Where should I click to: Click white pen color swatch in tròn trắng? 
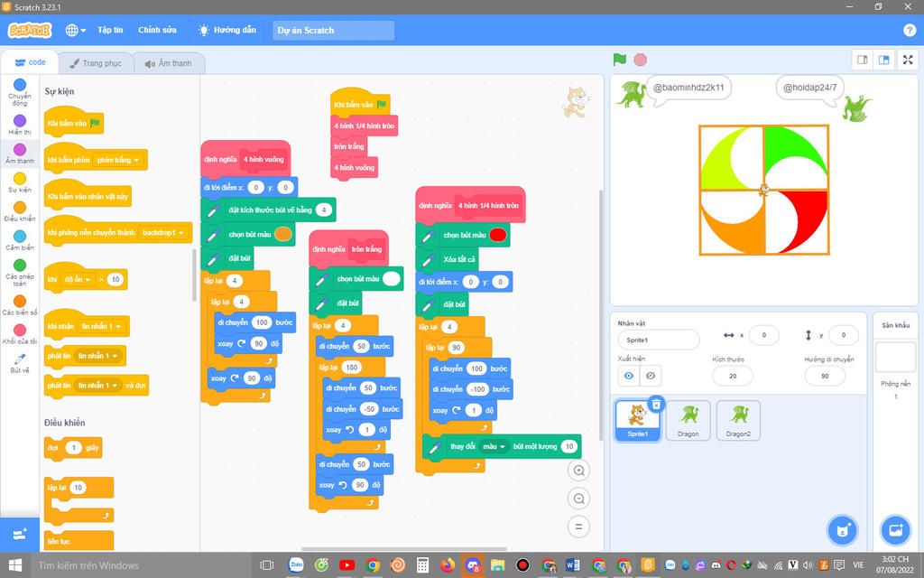(391, 279)
